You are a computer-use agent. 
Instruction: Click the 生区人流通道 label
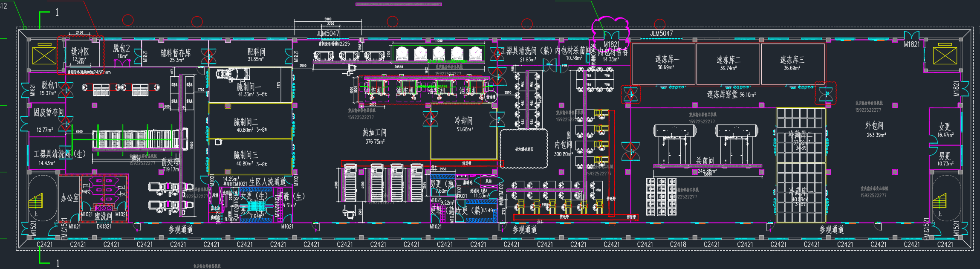[268, 182]
